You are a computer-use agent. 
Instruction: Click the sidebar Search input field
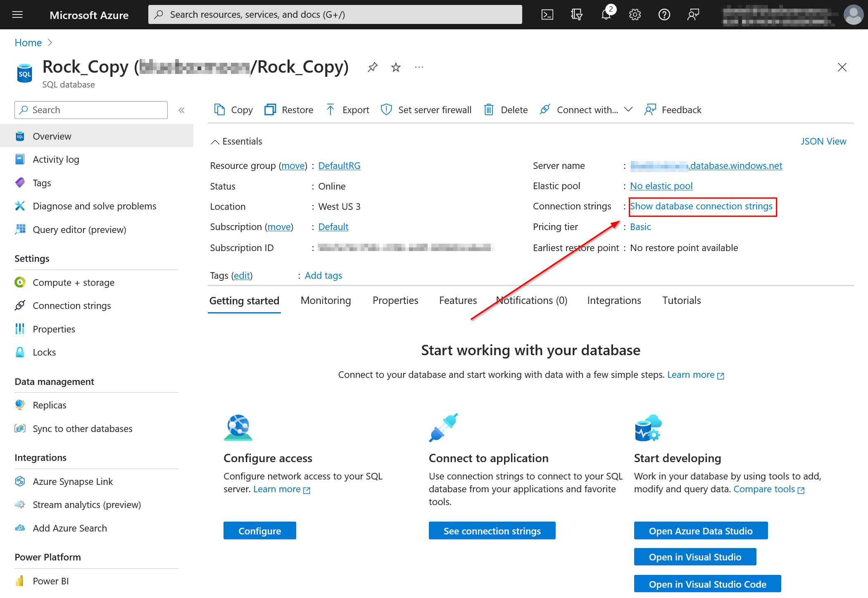coord(91,110)
